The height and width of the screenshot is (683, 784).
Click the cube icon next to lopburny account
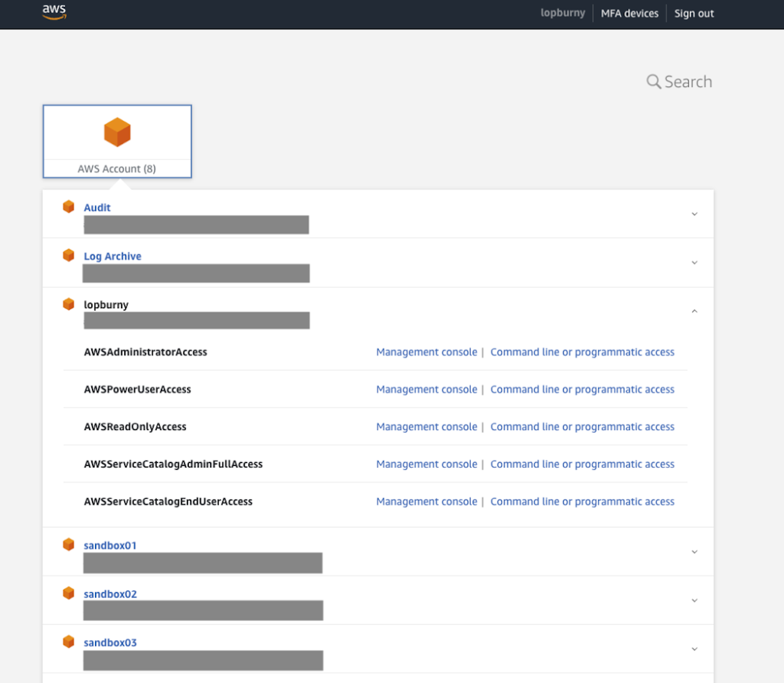tap(68, 304)
